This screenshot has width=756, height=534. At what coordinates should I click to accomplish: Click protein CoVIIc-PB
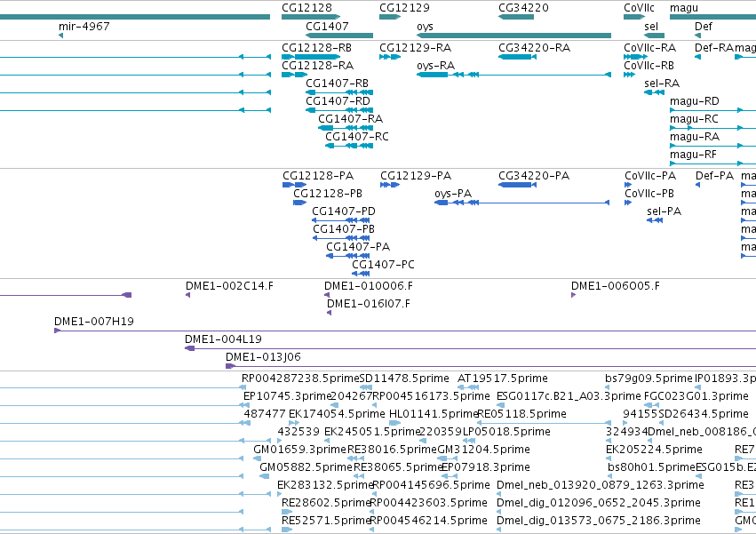pos(628,203)
